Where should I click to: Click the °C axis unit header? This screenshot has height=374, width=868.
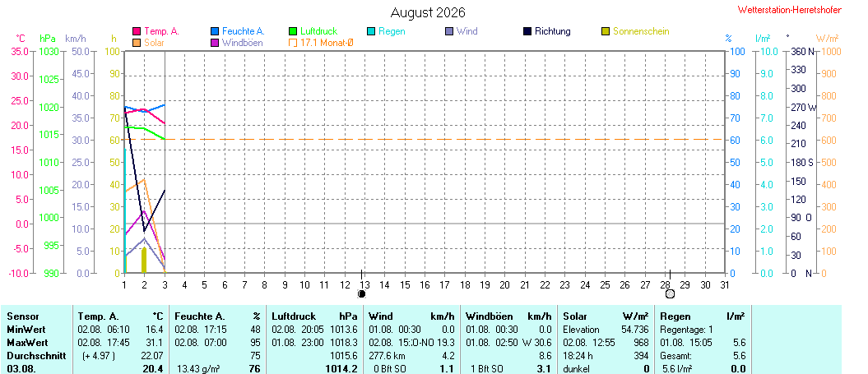pos(21,39)
